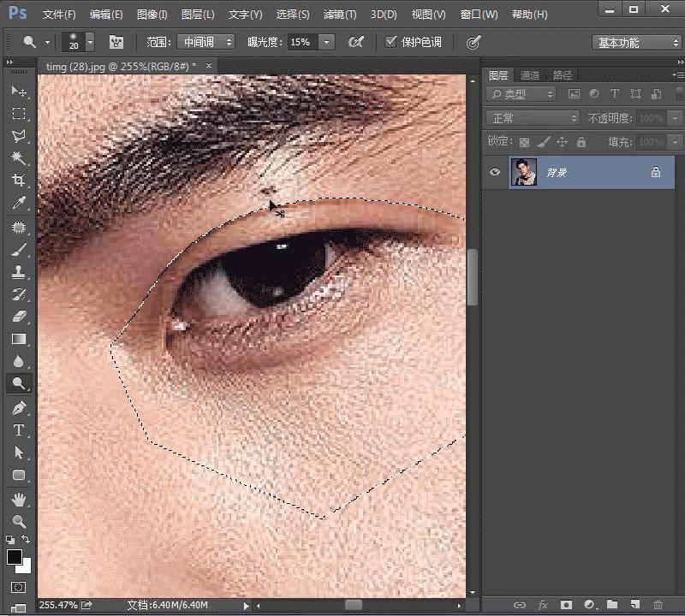Select the Eyedropper tool

click(18, 203)
